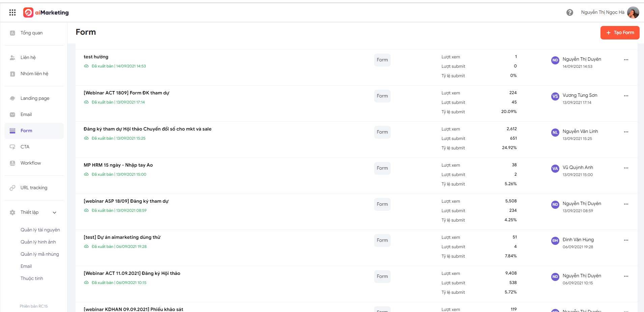Open three-dot menu for Vương Tùng Sơn's form
Image resolution: width=644 pixels, height=312 pixels.
[x=626, y=96]
